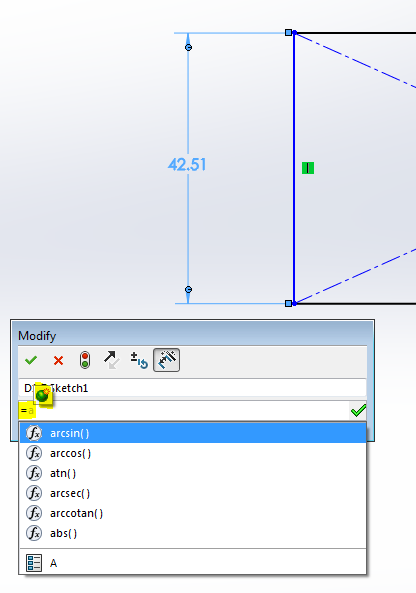416x593 pixels.
Task: Click the equation value input field
Action: pyautogui.click(x=184, y=410)
